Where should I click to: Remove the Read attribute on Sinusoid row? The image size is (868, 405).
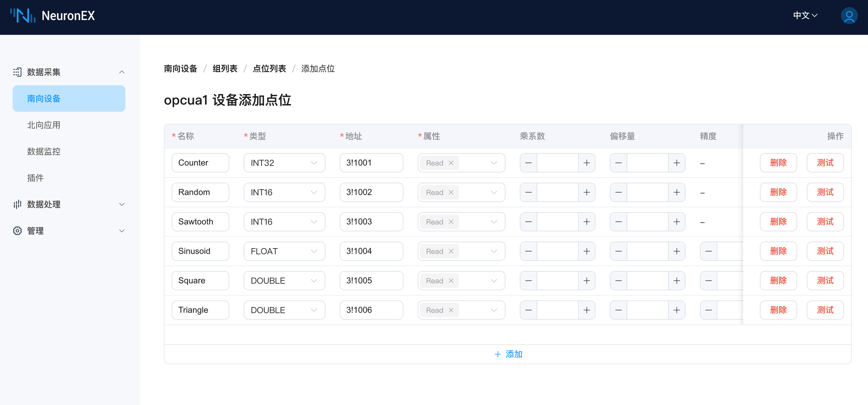[x=451, y=251]
